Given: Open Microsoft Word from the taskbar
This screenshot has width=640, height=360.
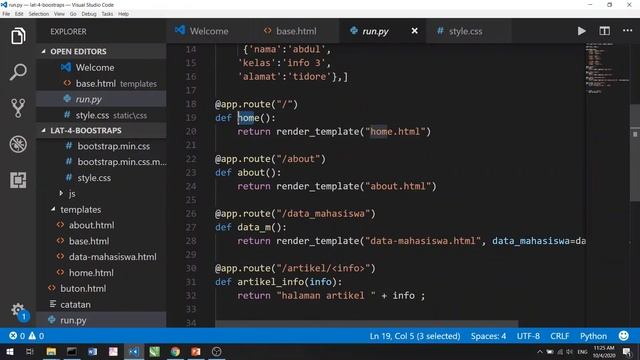Looking at the screenshot, I should (93, 351).
